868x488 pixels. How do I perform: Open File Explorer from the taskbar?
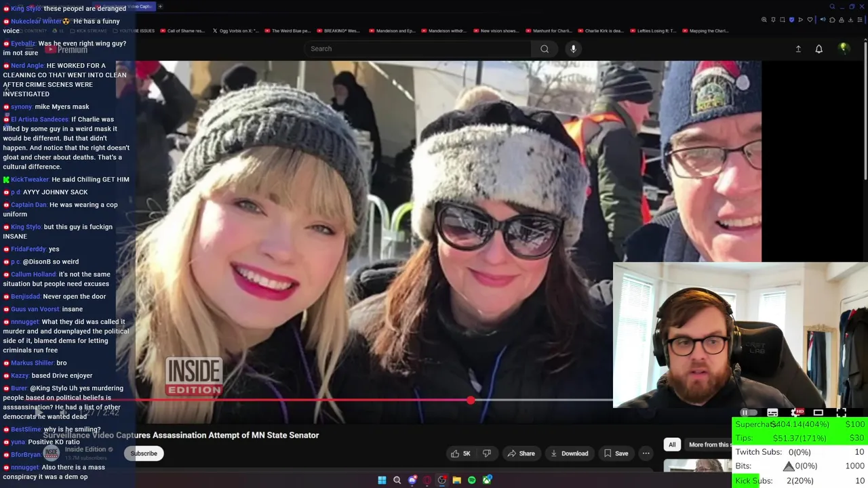point(456,480)
